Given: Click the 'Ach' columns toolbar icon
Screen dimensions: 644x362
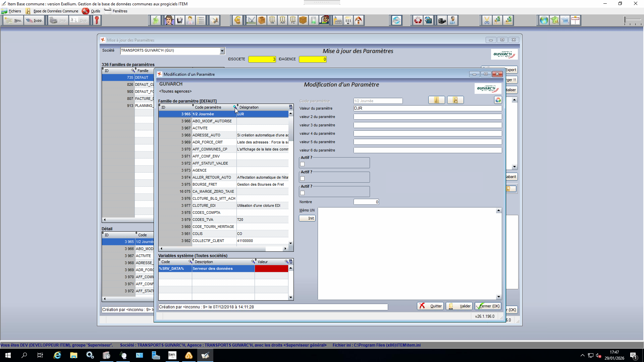Looking at the screenshot, I should [x=282, y=20].
